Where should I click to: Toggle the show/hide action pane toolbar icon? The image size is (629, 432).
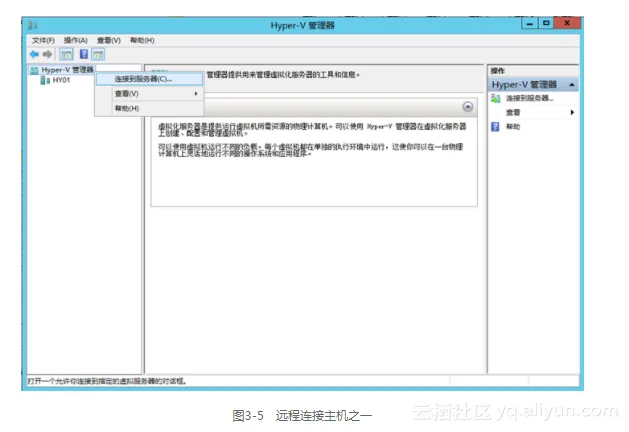[x=98, y=54]
